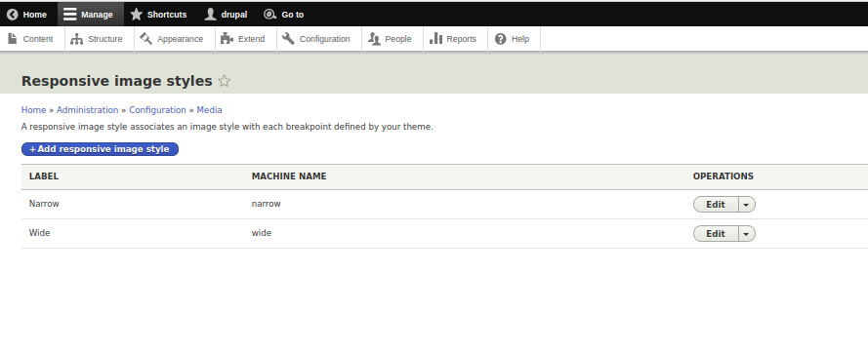
Task: Open the drupal account menu
Action: 226,15
